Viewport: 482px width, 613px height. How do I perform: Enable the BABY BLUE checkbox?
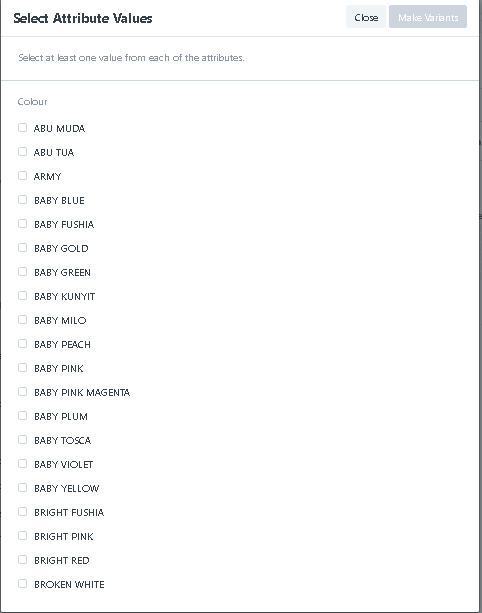[22, 200]
